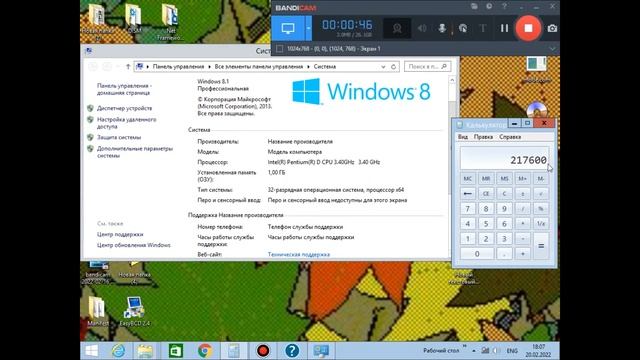Viewport: 640px width, 360px height.
Task: Click the Control Panel search field
Action: click(427, 67)
